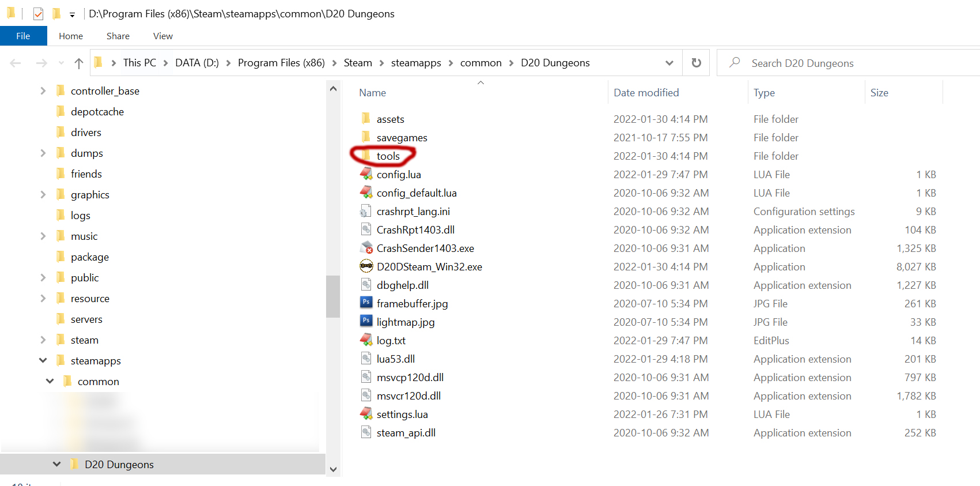Click the lua53.dll file icon
The image size is (980, 486).
[366, 359]
